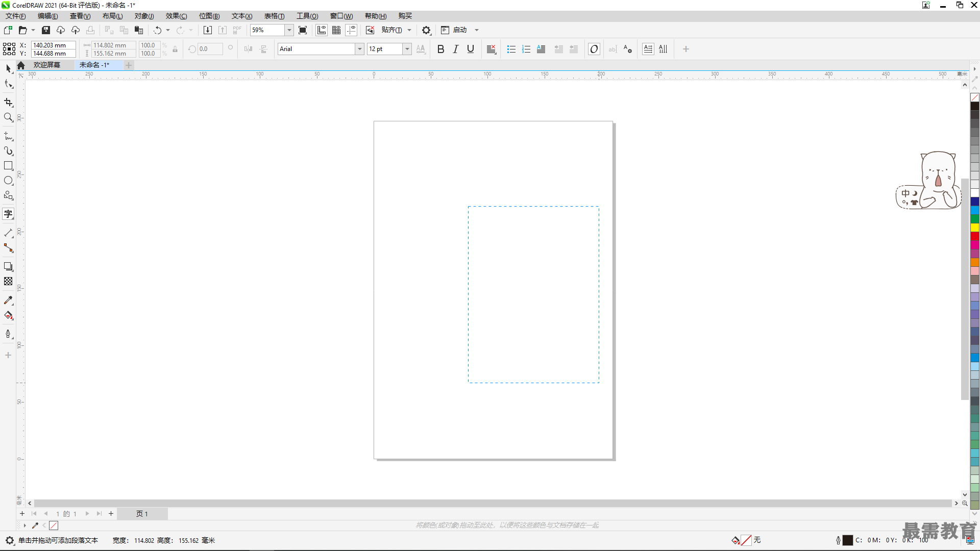Expand the Open file dropdown arrow

(33, 30)
